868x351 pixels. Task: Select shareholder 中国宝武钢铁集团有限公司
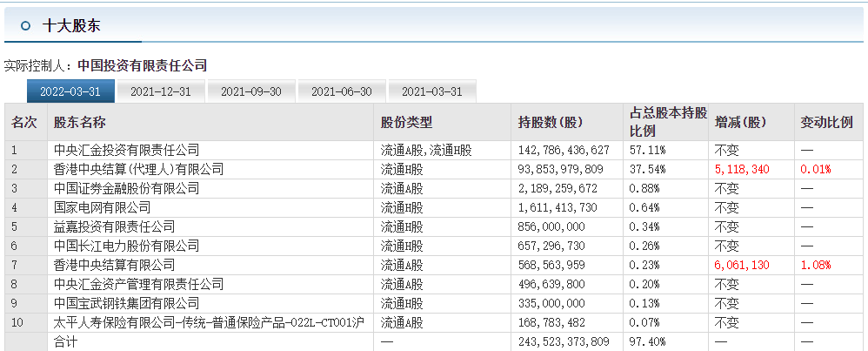click(126, 304)
